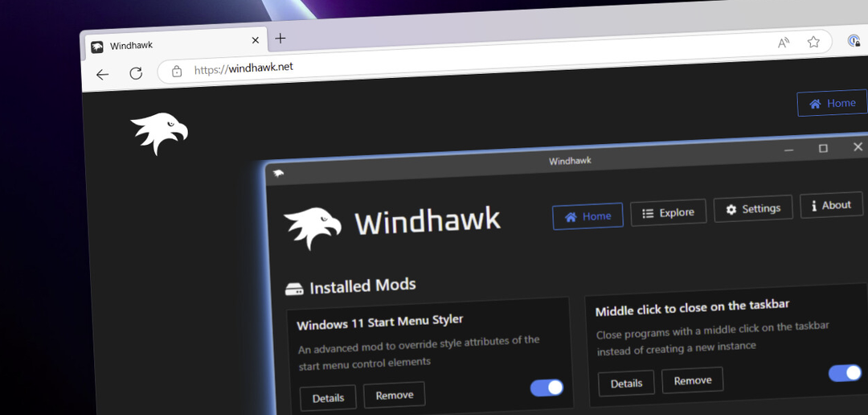Click the small hawk icon in Windhawk title bar
868x415 pixels.
(x=278, y=174)
